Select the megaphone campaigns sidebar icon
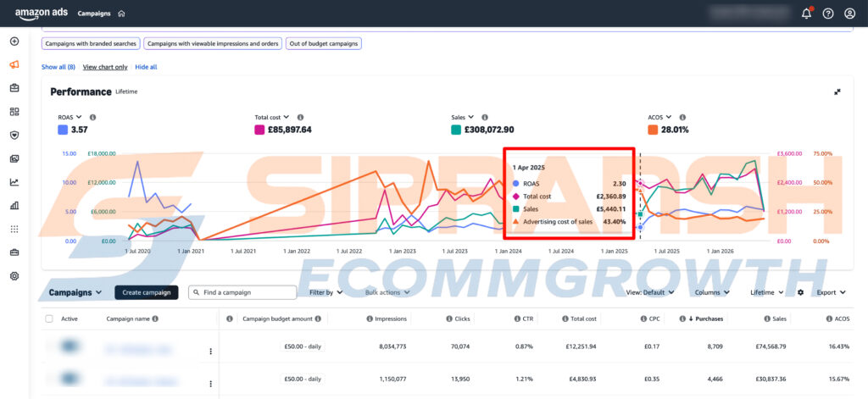Image resolution: width=868 pixels, height=399 pixels. pos(14,64)
